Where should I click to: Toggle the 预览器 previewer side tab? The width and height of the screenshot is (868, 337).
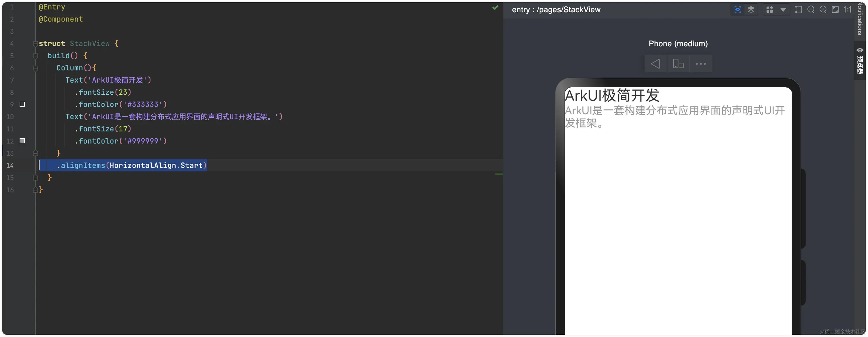click(860, 61)
